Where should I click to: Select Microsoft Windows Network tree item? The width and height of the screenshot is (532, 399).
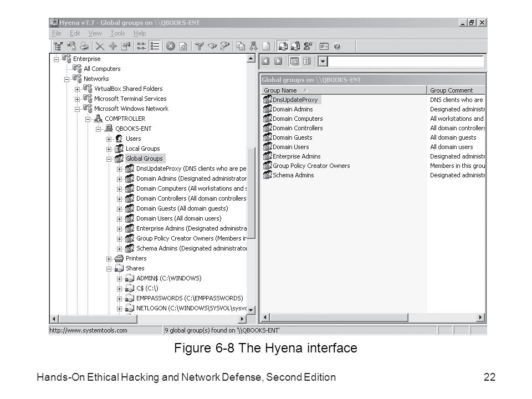click(131, 109)
